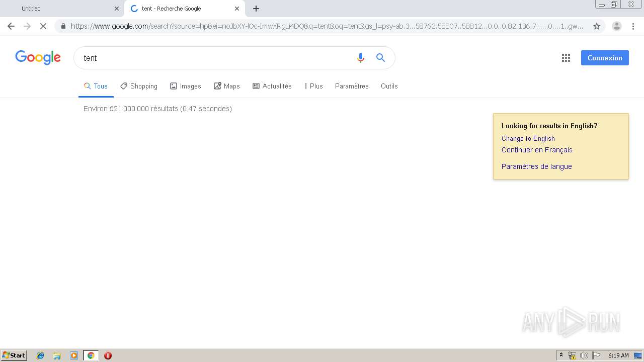Focus the search box containing tent
Viewport: 644px width, 362px height.
(x=216, y=58)
